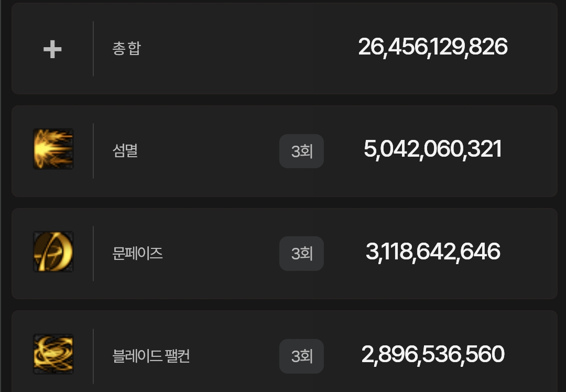
Task: Expand the 총합 plus icon
Action: point(52,49)
